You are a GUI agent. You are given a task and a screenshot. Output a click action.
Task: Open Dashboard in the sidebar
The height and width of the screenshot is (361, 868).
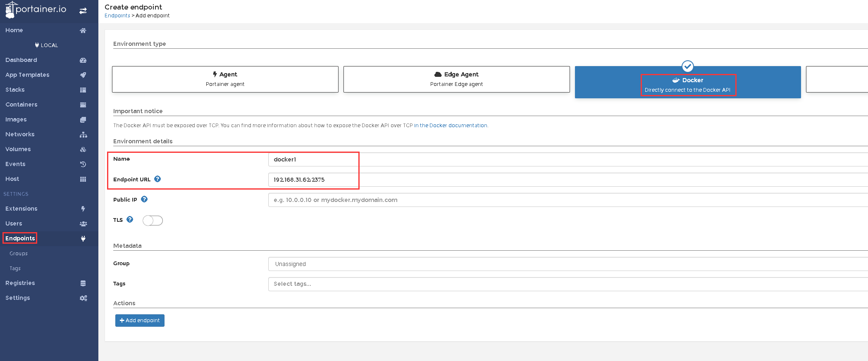(x=21, y=60)
